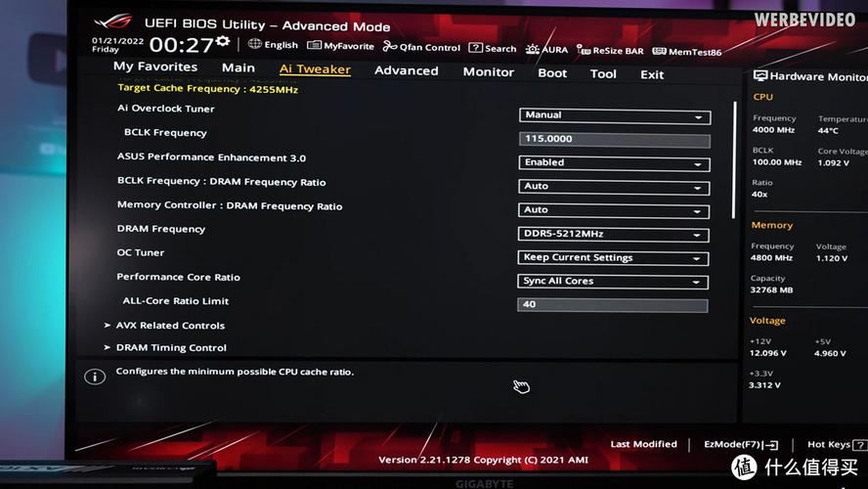Toggle ReSize BAR option in top bar
868x489 pixels.
(x=610, y=51)
